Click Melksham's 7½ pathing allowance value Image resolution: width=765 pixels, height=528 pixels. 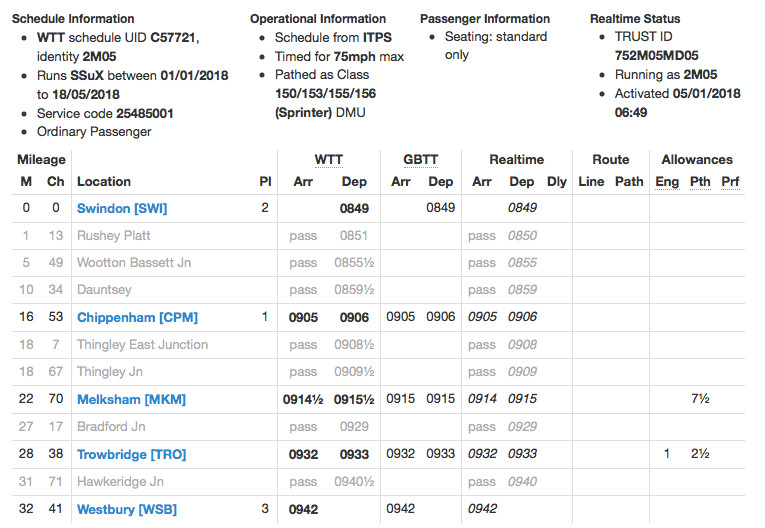click(700, 399)
